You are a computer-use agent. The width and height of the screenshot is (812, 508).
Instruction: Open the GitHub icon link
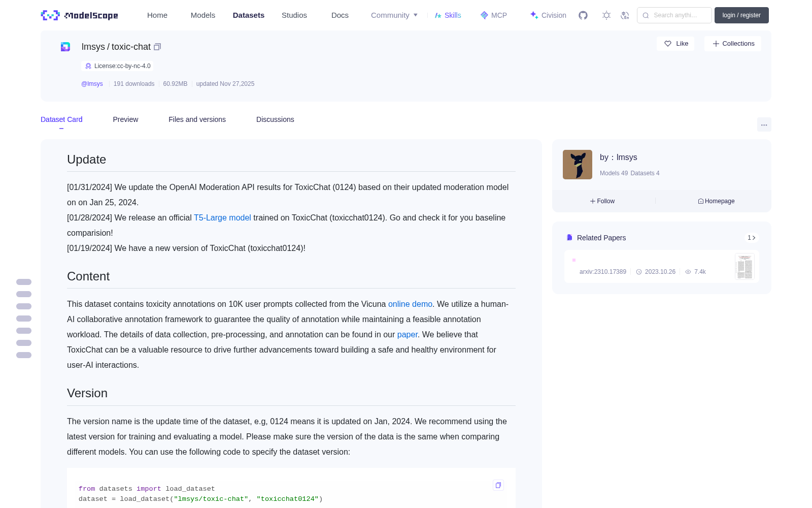[583, 15]
